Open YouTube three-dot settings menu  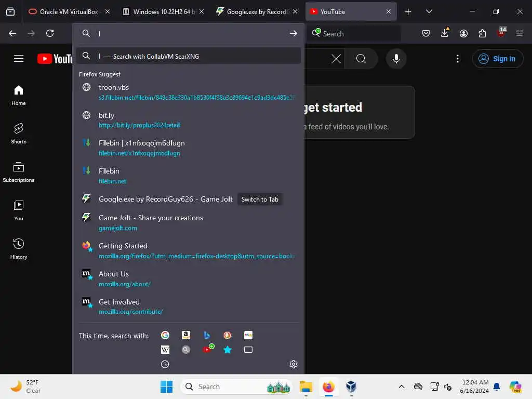(x=458, y=59)
